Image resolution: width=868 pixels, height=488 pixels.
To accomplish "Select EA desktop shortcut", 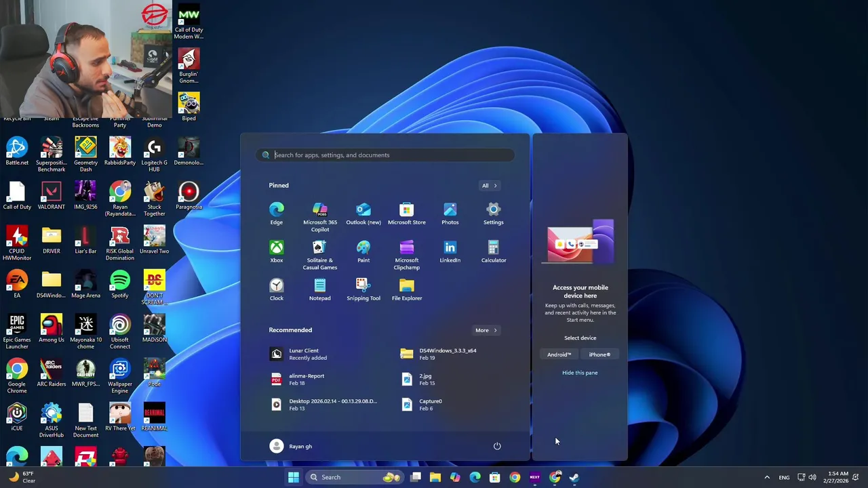I will [17, 284].
